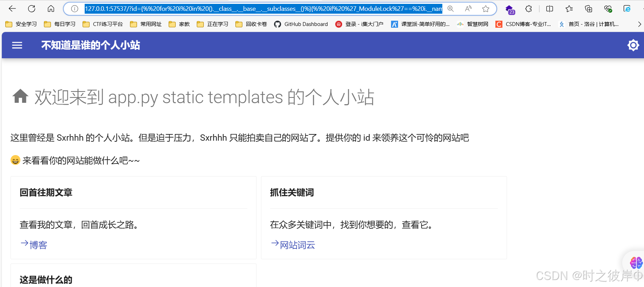
Task: Open the favorites list icon
Action: coord(569,9)
